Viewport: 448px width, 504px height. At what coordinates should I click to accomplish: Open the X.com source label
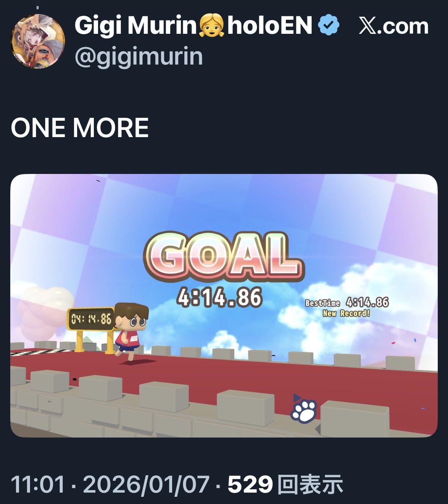pyautogui.click(x=394, y=26)
